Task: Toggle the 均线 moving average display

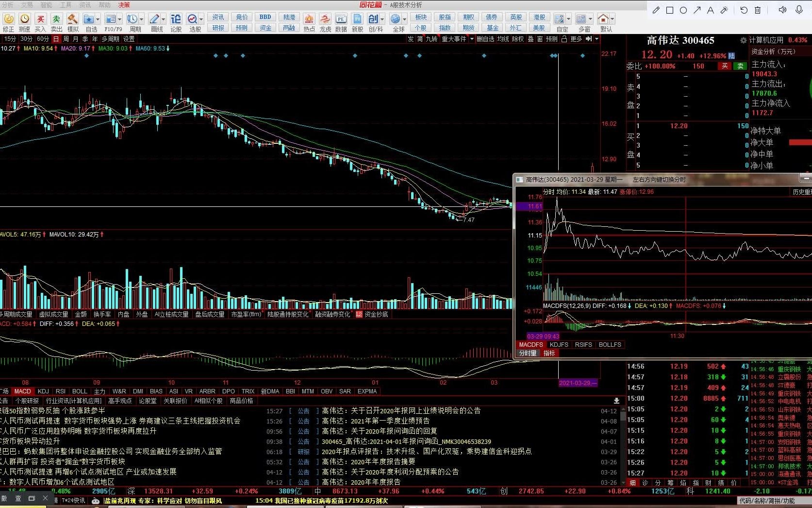Action: [x=503, y=39]
